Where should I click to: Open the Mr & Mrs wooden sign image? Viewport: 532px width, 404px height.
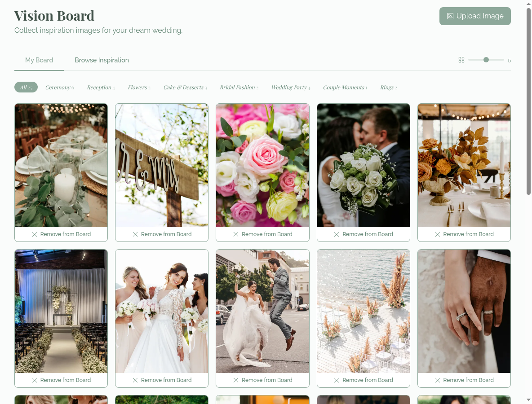pos(162,165)
